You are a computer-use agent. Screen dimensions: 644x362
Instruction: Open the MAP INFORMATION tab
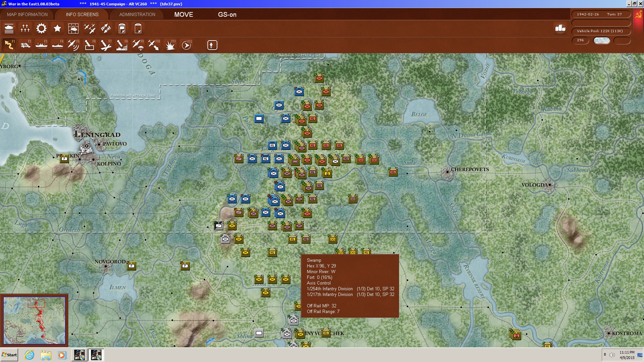27,14
